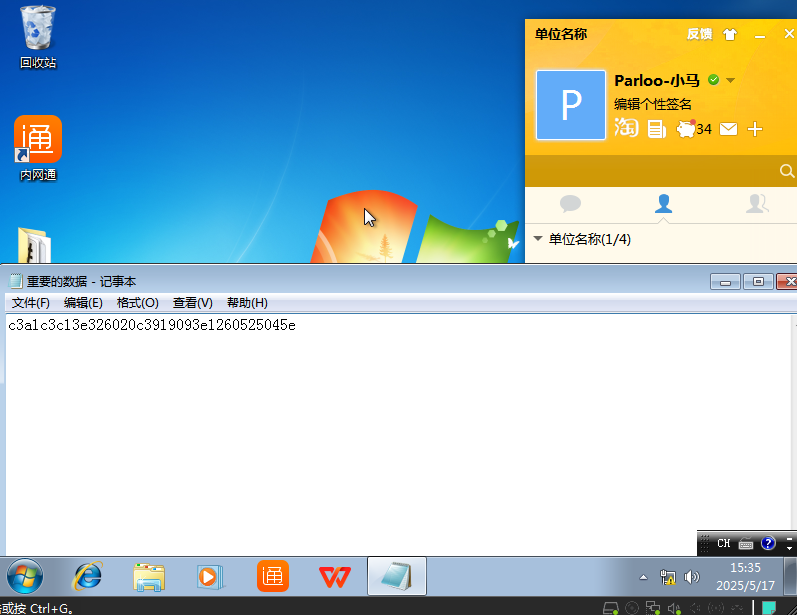The width and height of the screenshot is (797, 615).
Task: Open the document notes icon
Action: coord(656,129)
